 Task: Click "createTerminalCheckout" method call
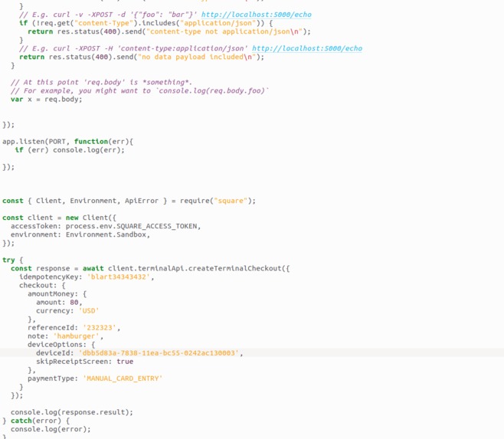[x=234, y=269]
